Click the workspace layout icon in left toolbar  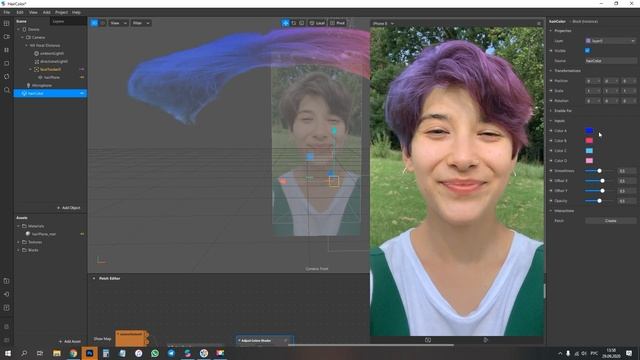click(x=7, y=23)
